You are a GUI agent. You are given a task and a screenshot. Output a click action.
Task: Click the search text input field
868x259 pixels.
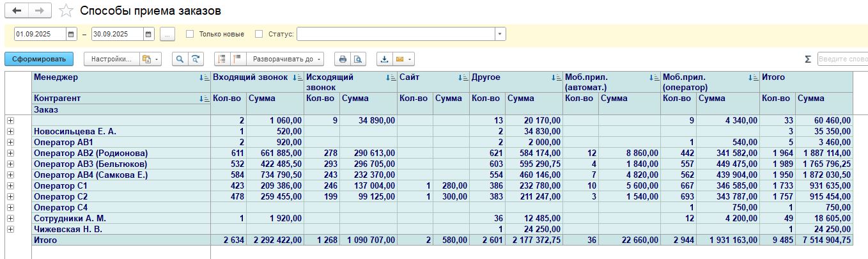click(x=842, y=59)
